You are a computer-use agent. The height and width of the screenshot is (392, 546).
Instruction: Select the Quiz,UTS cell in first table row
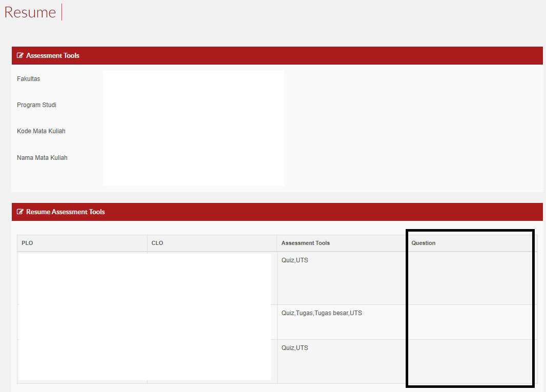(x=295, y=260)
